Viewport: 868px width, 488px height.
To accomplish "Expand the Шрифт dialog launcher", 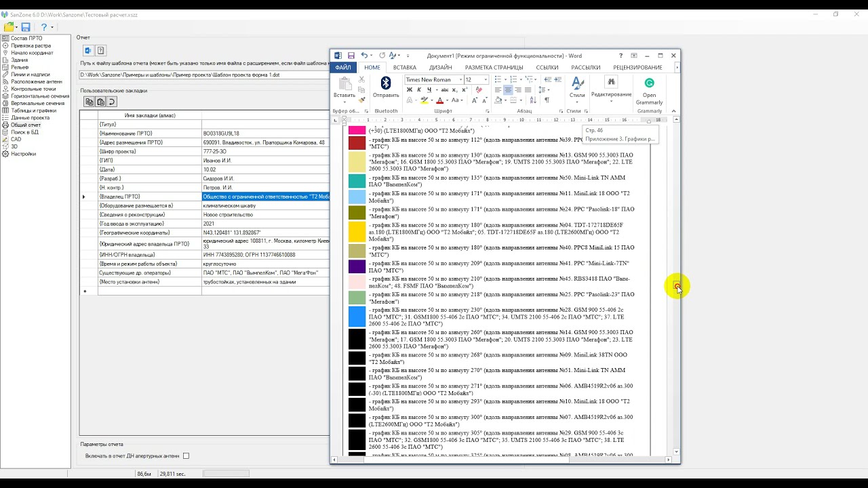I will click(488, 111).
